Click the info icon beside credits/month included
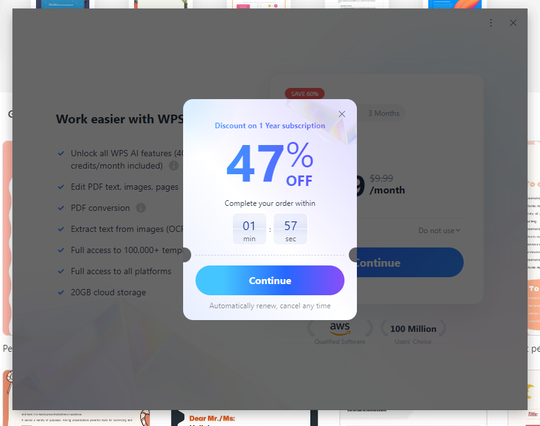 point(174,166)
